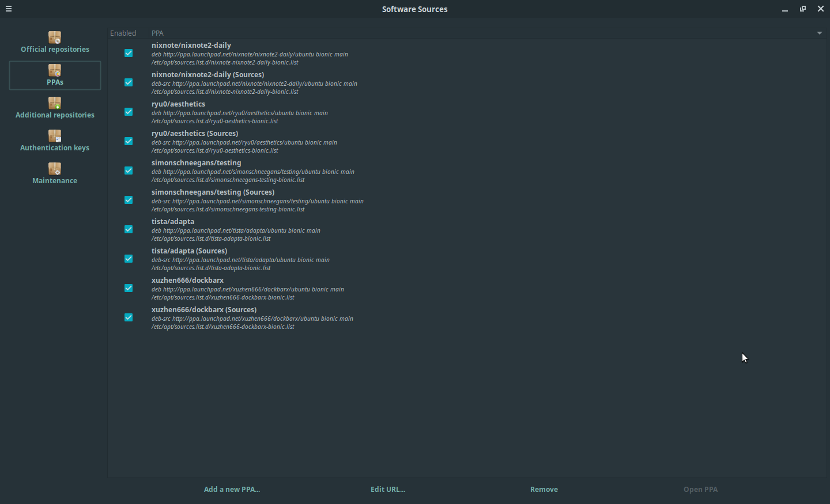
Task: Open the hamburger menu in the title bar
Action: point(9,9)
